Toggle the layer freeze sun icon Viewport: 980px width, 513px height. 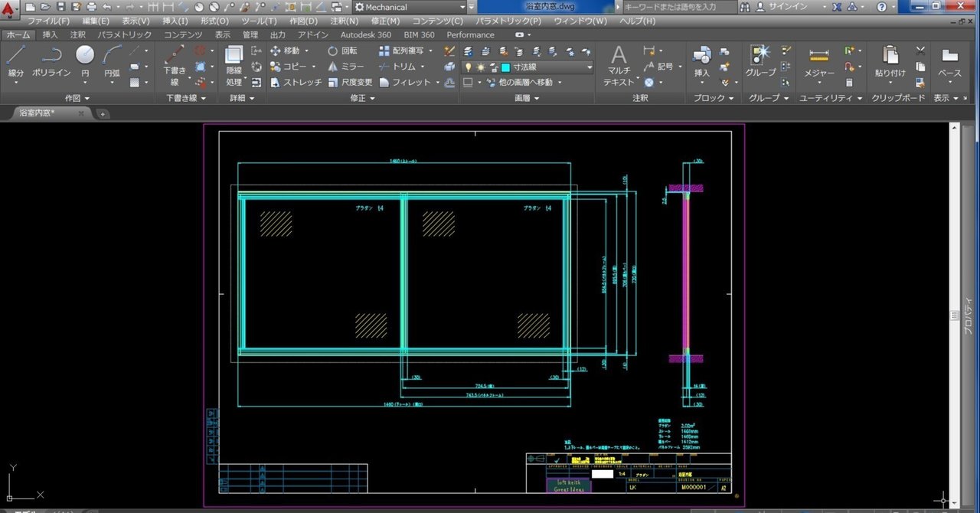pos(481,67)
